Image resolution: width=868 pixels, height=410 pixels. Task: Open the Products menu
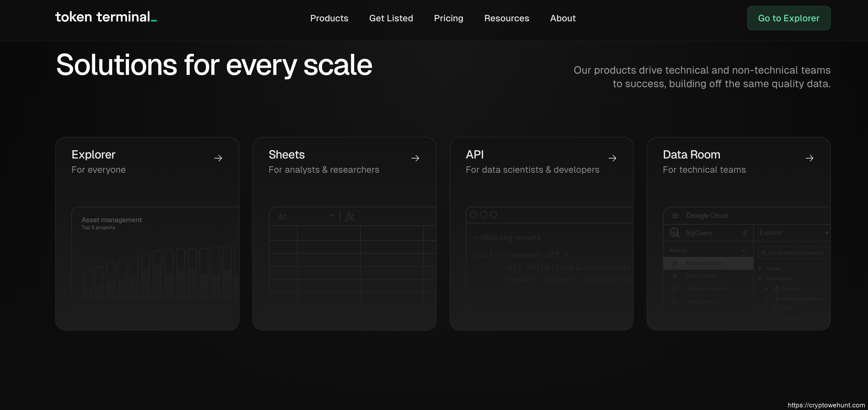click(329, 18)
